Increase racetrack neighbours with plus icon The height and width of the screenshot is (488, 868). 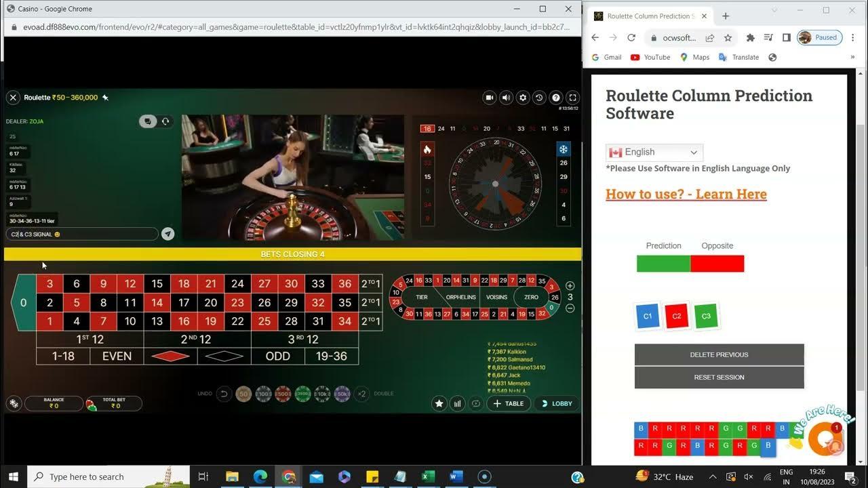point(570,286)
